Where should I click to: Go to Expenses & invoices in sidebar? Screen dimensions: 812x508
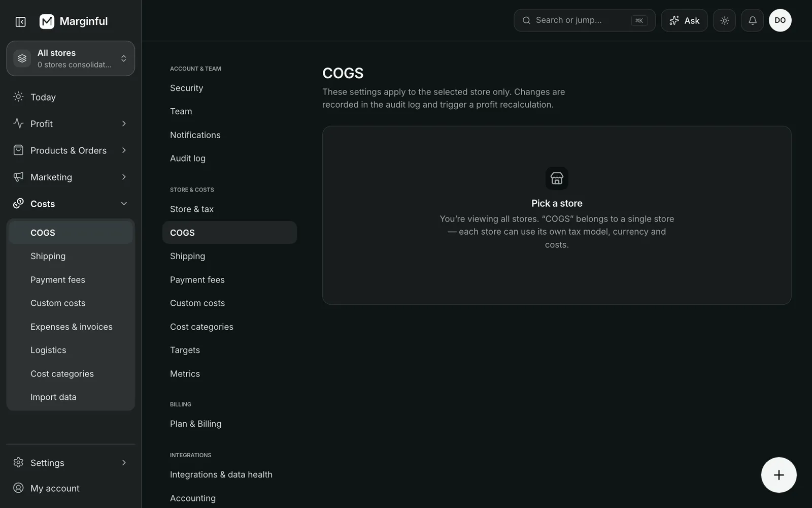point(71,327)
